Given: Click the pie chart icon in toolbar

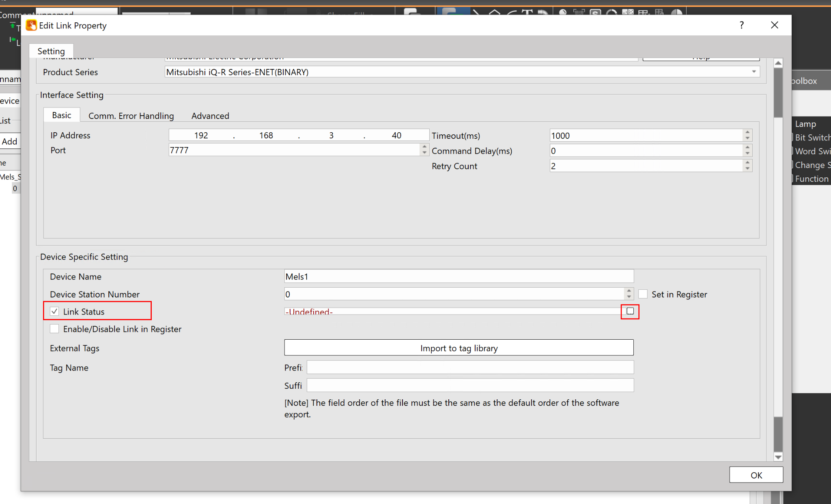Looking at the screenshot, I should 676,13.
